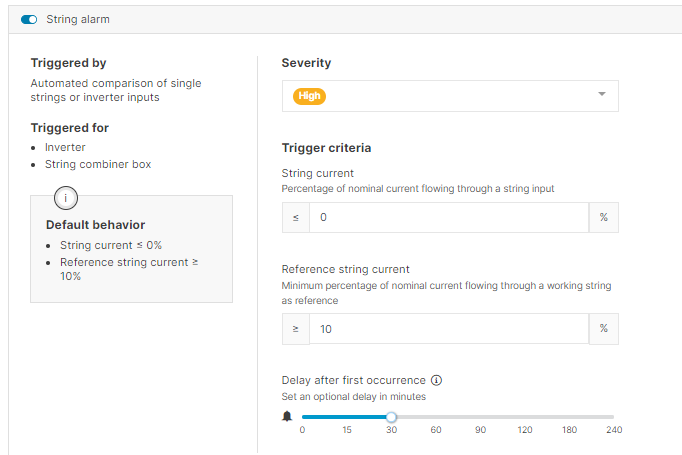
Task: Click the High severity badge
Action: [310, 96]
